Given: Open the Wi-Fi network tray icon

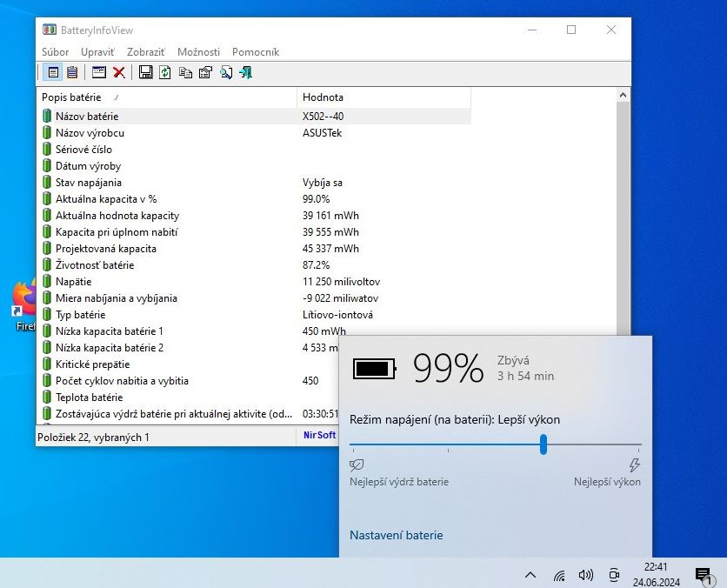Looking at the screenshot, I should 560,576.
